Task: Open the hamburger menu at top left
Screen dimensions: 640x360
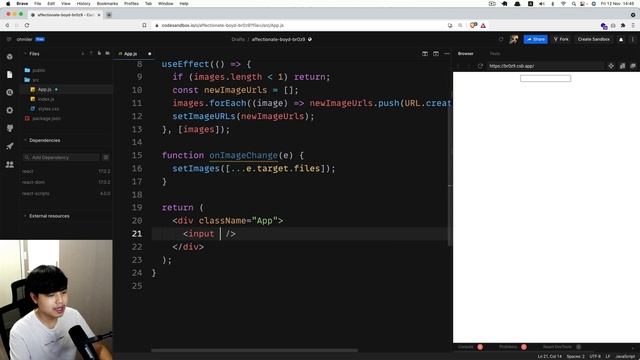Action: click(x=9, y=39)
